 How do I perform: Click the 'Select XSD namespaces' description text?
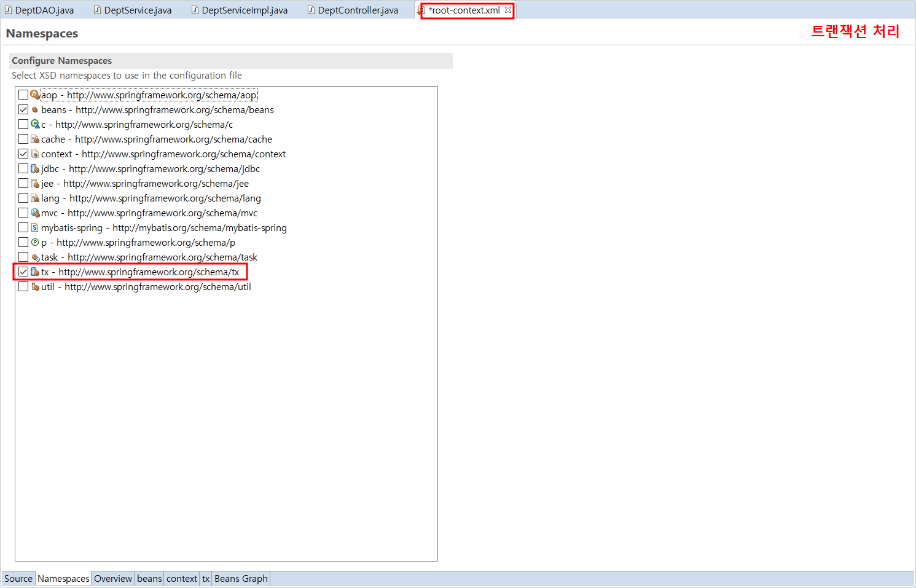pos(127,76)
